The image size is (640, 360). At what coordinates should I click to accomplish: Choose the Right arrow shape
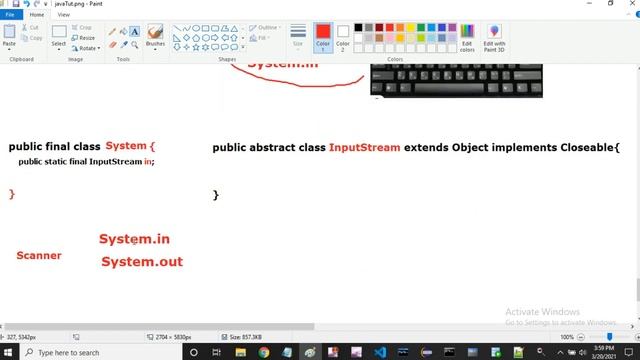coord(215,38)
